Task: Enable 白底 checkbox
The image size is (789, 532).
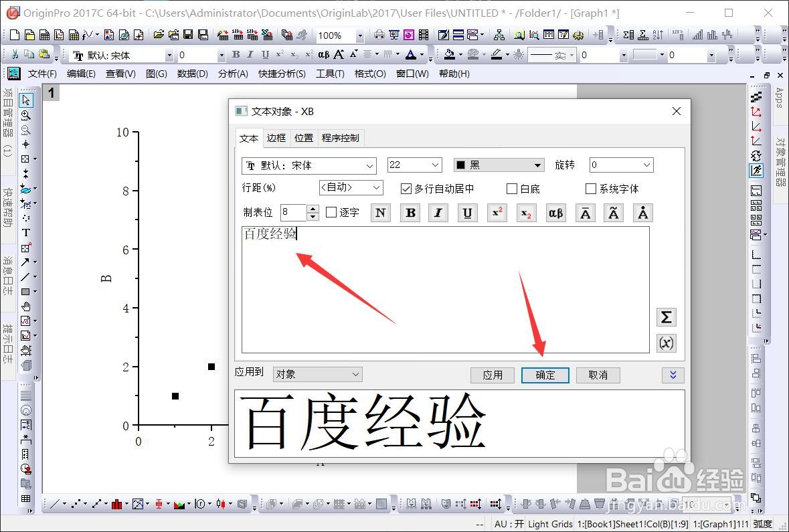Action: 512,189
